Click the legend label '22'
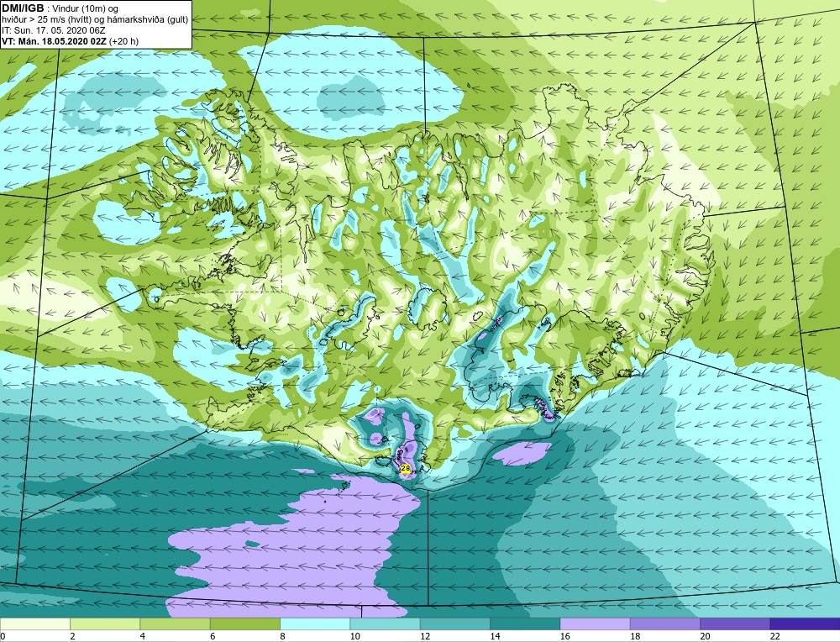Viewport: 840px width, 642px height. 774,636
